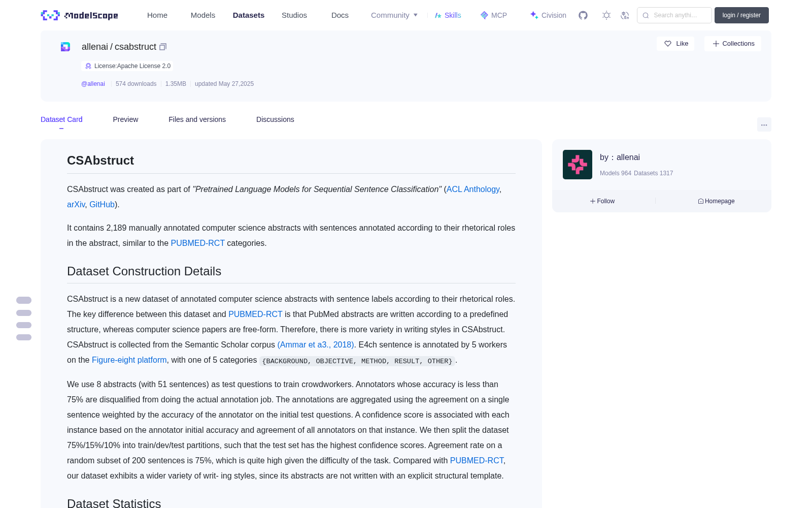The width and height of the screenshot is (812, 508).
Task: Switch language with the translate icon
Action: pos(625,15)
